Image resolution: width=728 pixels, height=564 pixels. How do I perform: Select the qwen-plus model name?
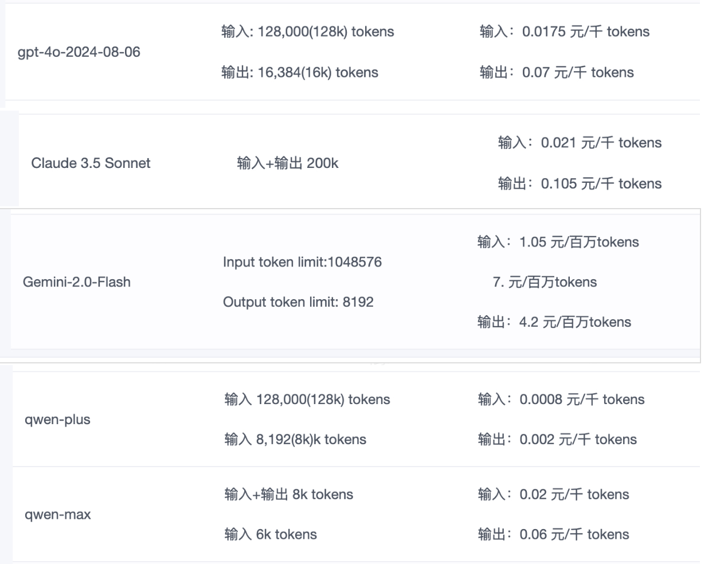tap(57, 420)
